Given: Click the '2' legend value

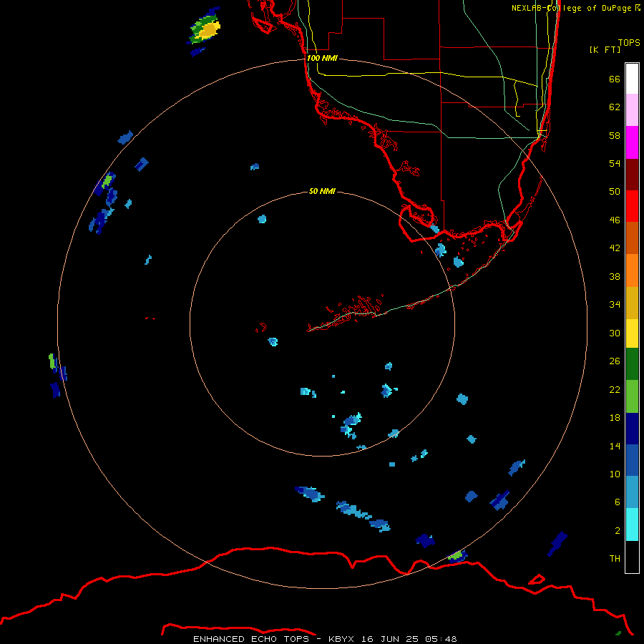Looking at the screenshot, I should tap(618, 530).
